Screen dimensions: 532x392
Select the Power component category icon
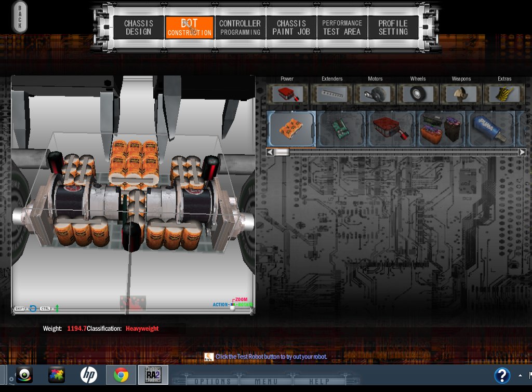pyautogui.click(x=287, y=94)
